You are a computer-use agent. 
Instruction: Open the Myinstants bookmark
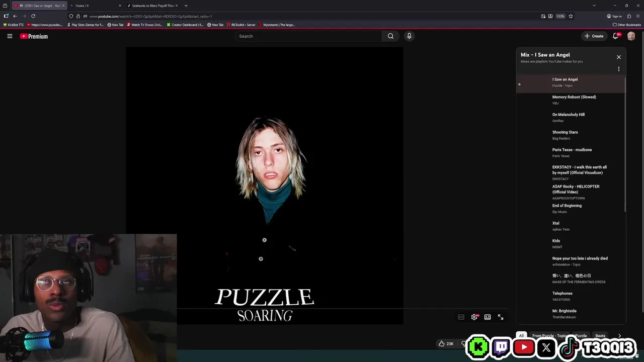tap(277, 25)
